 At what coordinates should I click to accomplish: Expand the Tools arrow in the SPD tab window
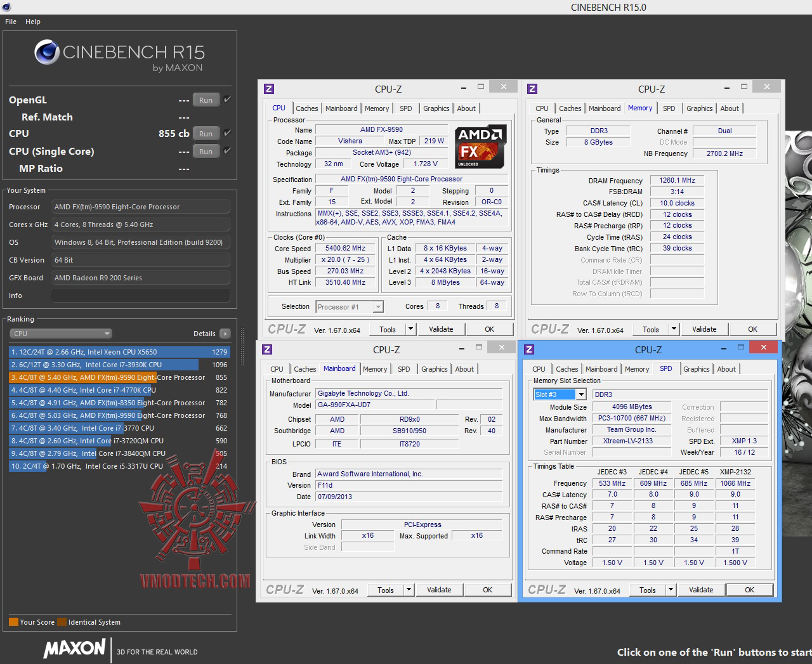click(x=671, y=590)
